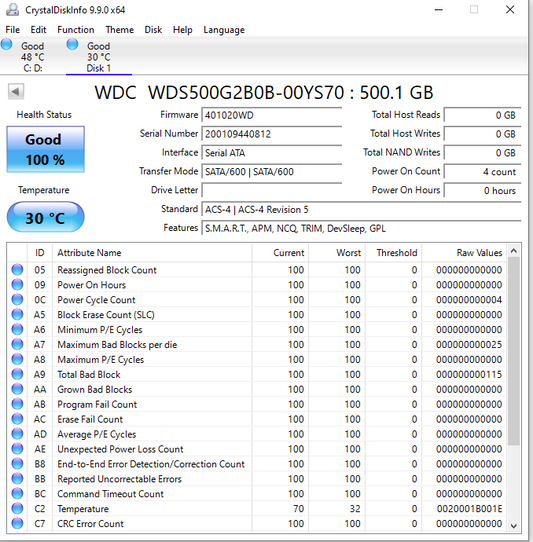This screenshot has height=542, width=533.
Task: Click status icon for Maximum P/E Cycles
Action: (x=17, y=359)
